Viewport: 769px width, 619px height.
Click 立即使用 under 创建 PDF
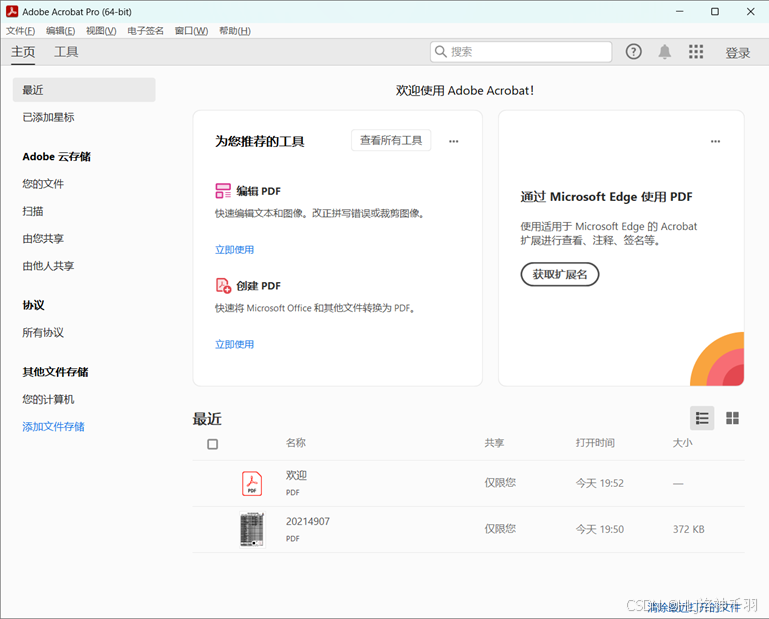[234, 344]
